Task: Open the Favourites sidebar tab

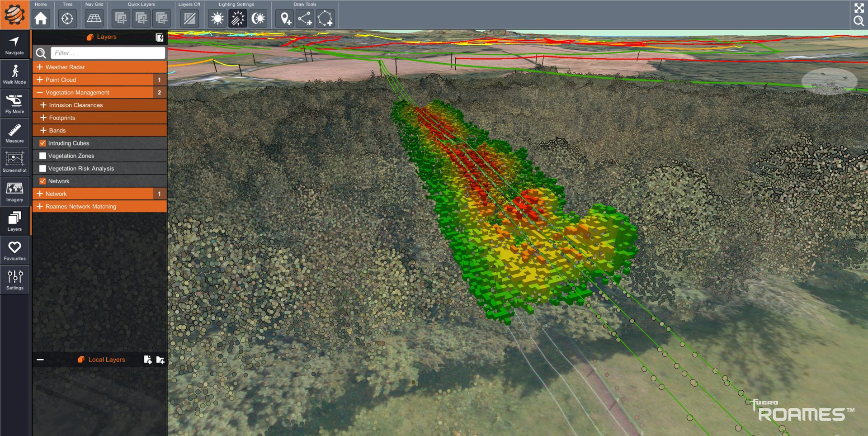Action: click(14, 251)
